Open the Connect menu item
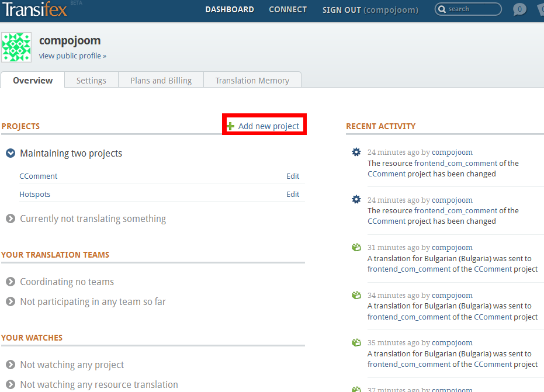Screen dimensions: 544x392 coord(288,10)
